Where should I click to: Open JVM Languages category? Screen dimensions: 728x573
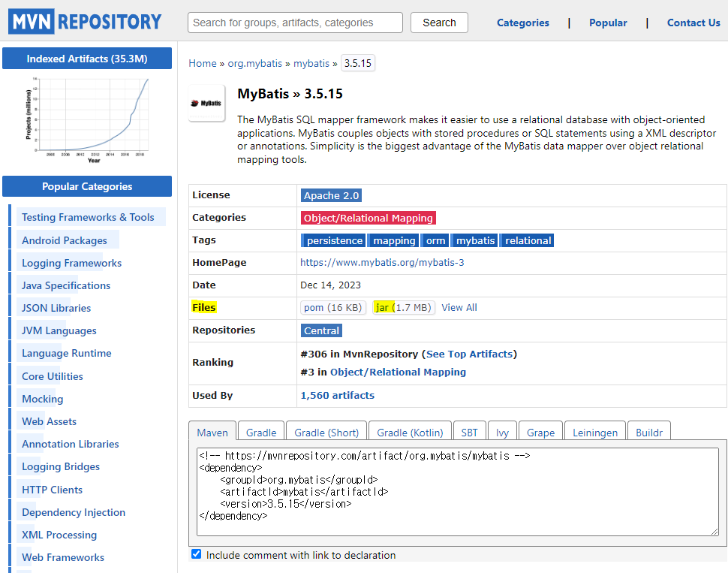click(59, 331)
